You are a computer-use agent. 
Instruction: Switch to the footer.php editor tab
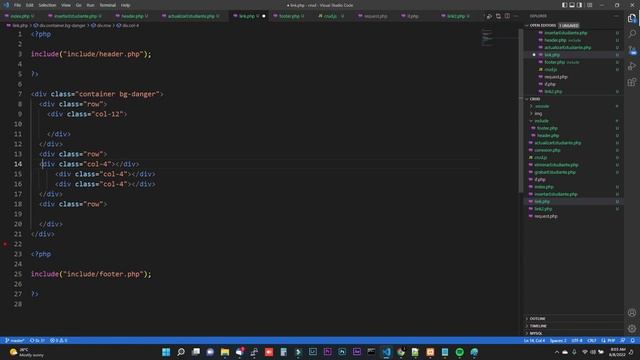(x=289, y=16)
